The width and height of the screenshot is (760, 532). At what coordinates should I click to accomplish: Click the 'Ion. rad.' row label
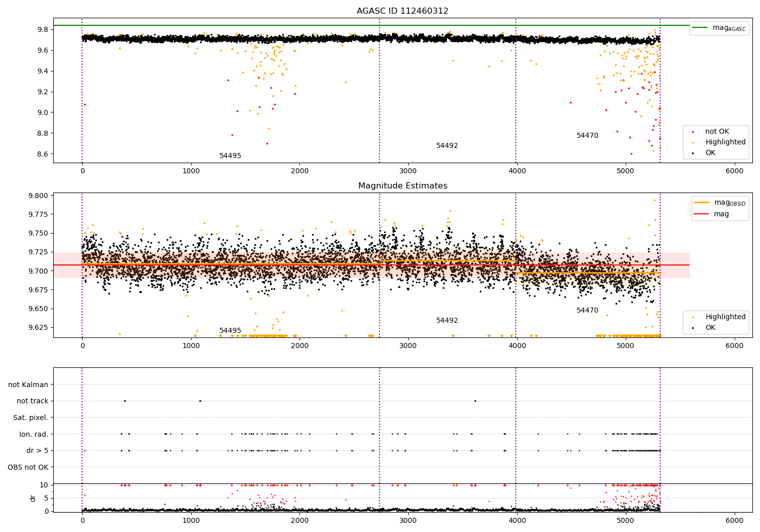tap(34, 434)
